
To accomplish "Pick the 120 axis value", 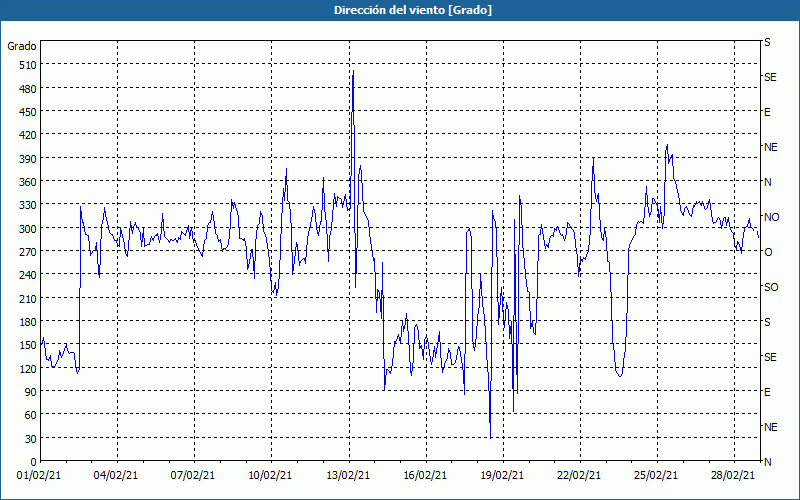I will point(28,369).
